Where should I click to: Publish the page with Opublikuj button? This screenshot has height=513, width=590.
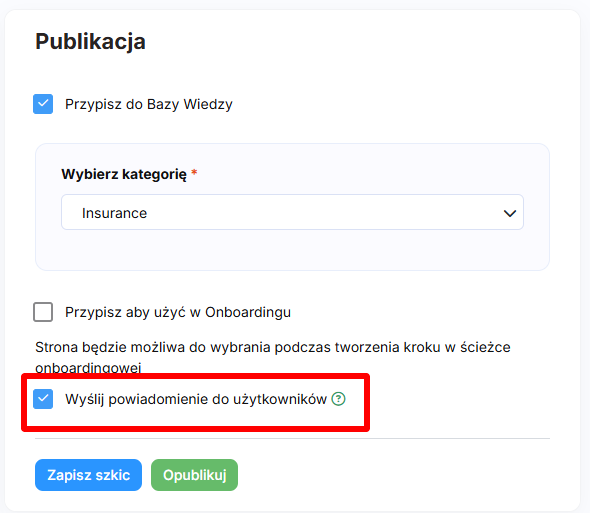pos(195,475)
